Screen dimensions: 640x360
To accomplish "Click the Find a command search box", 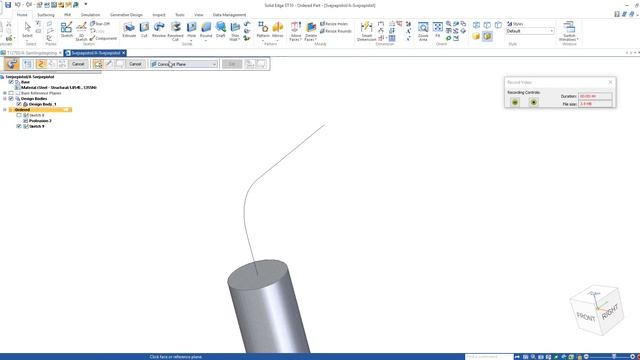I will tap(489, 357).
